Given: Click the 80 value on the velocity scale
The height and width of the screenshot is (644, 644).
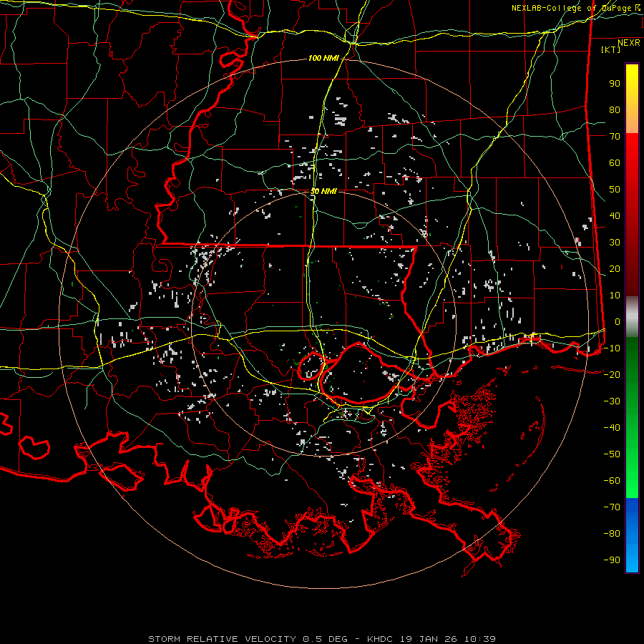Looking at the screenshot, I should pos(615,110).
